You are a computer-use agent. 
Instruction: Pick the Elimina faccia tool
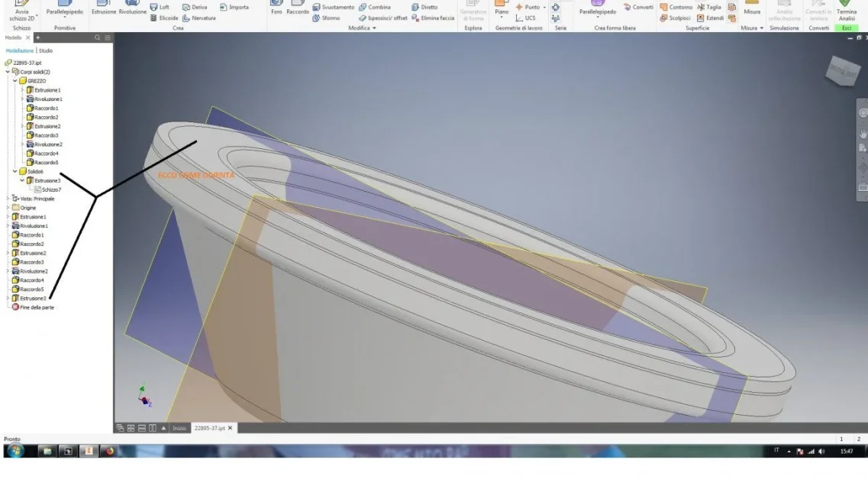tap(433, 18)
